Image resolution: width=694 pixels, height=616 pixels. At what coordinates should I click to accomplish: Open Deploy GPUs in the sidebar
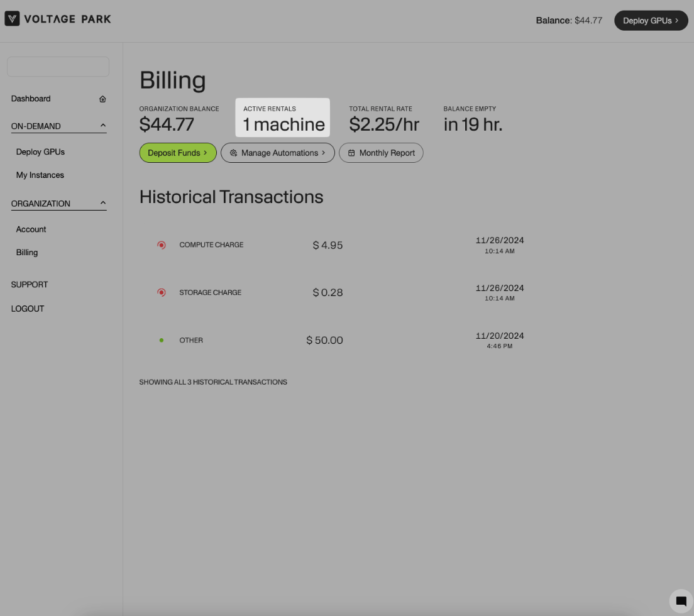click(40, 152)
